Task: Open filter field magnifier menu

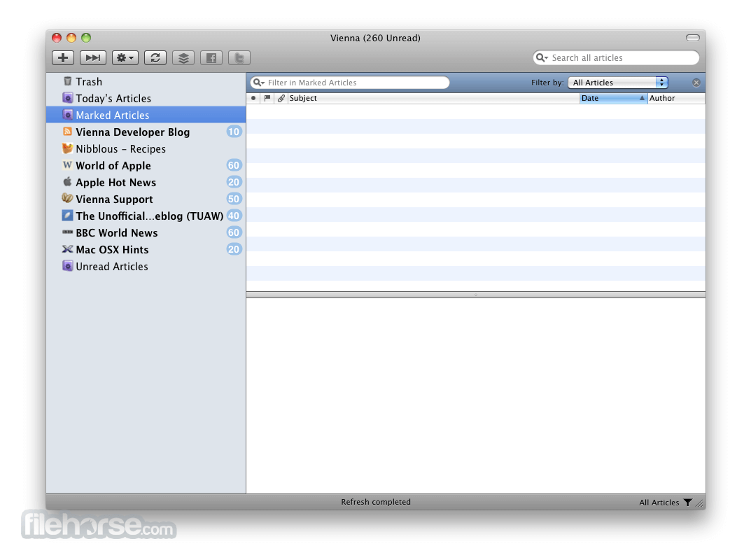Action: click(259, 83)
